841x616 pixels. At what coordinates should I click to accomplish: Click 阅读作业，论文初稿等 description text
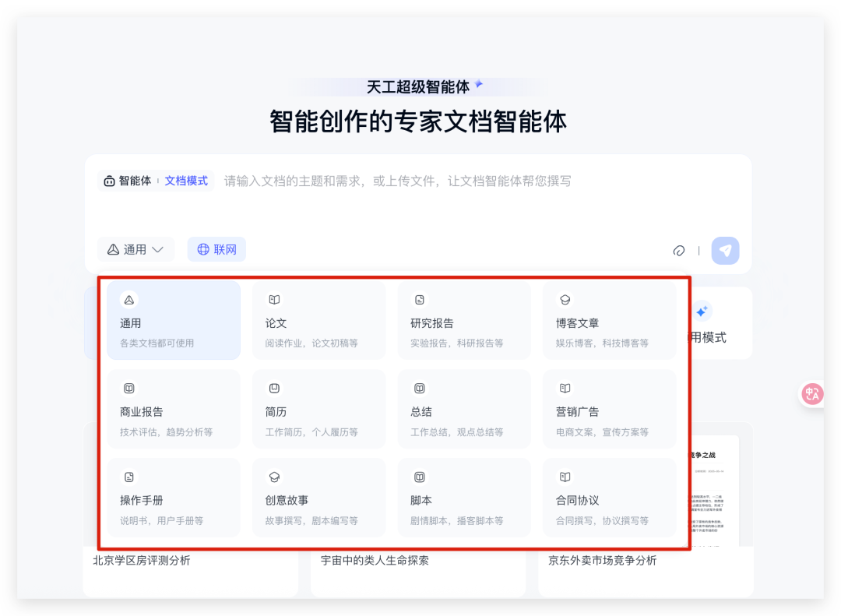pyautogui.click(x=311, y=343)
